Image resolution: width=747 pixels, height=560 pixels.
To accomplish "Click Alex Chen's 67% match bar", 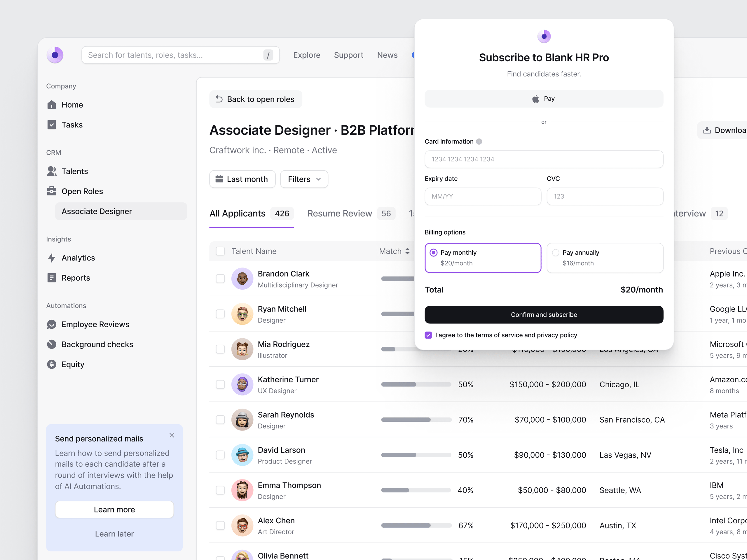I will (x=416, y=526).
